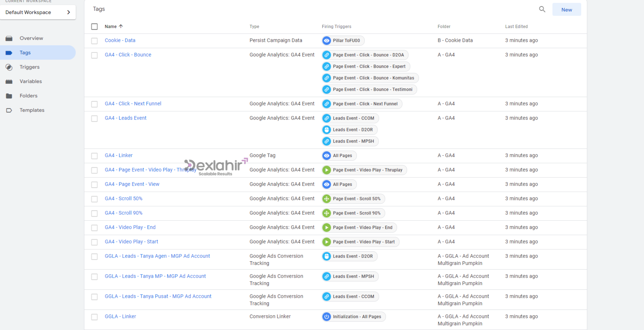Sort tags by the Name column arrow
Image resolution: width=644 pixels, height=330 pixels.
coord(121,26)
